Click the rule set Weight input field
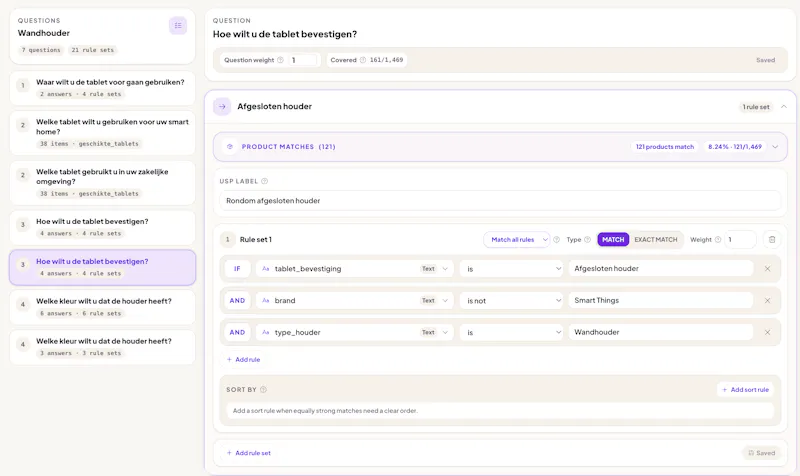Screen dimensions: 800x476 click(x=740, y=240)
